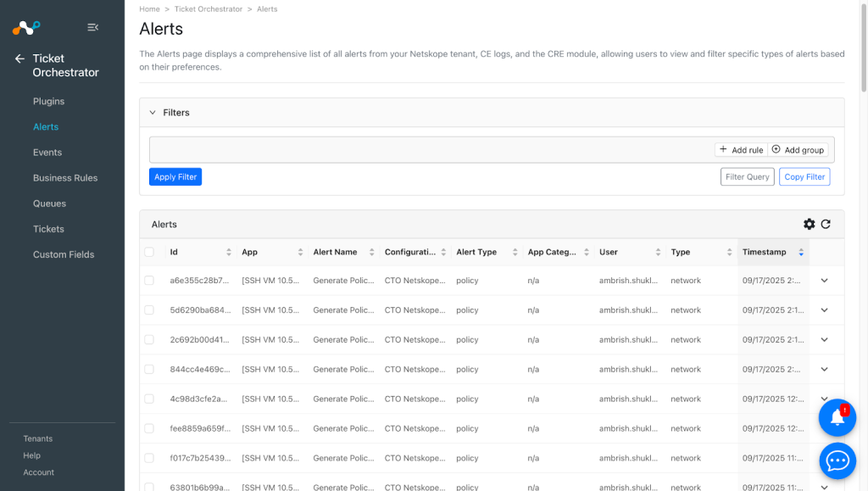The image size is (868, 491).
Task: Sort by App column arrows
Action: coord(300,252)
